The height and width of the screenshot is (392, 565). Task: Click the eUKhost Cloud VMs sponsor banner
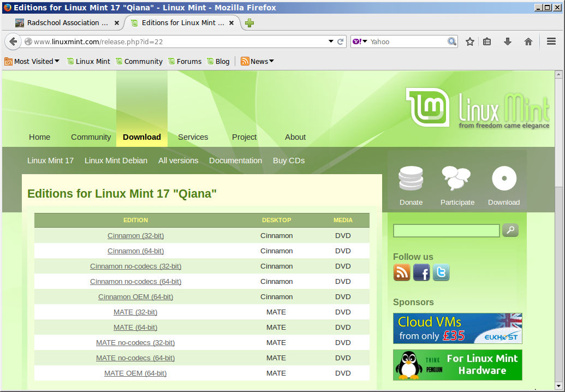pos(457,328)
